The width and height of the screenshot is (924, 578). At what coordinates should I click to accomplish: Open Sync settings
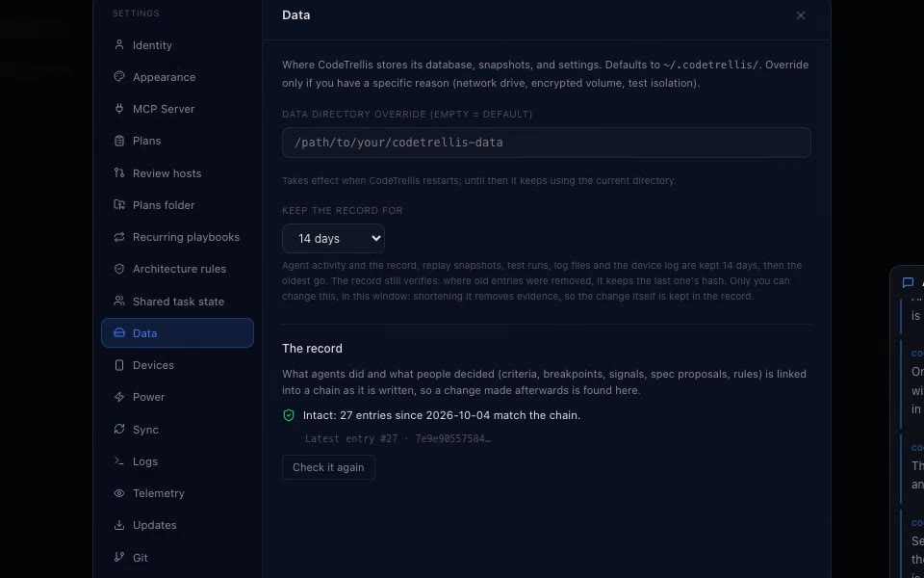pos(177,429)
